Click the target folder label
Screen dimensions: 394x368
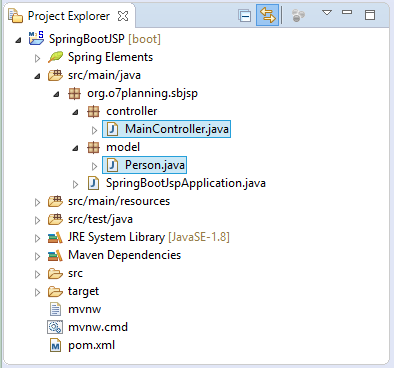pos(83,291)
